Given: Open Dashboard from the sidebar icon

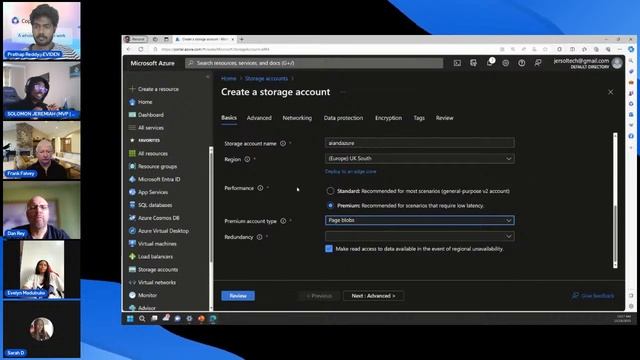Looking at the screenshot, I should [132, 115].
